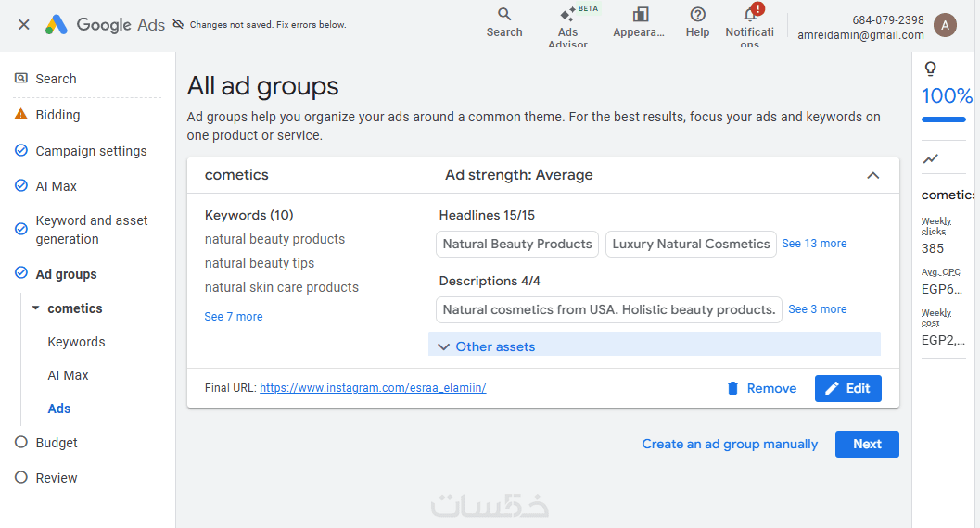980x528 pixels.
Task: Open the Instagram final URL link
Action: tap(373, 388)
